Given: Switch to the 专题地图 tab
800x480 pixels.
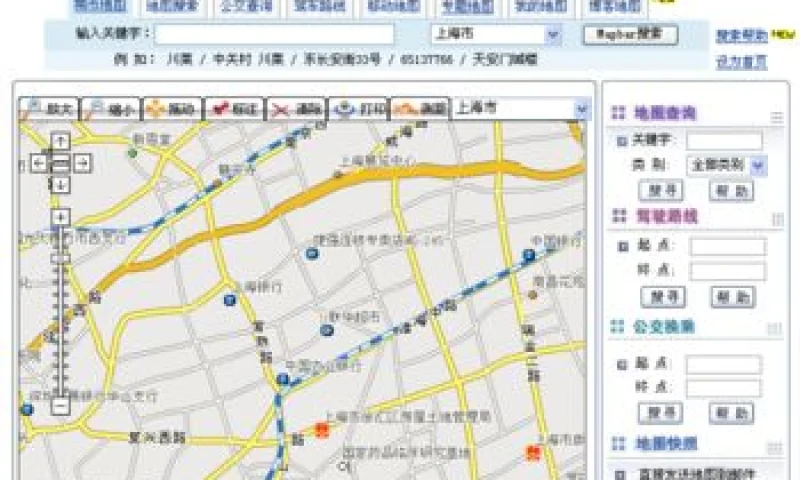Looking at the screenshot, I should pos(467,7).
